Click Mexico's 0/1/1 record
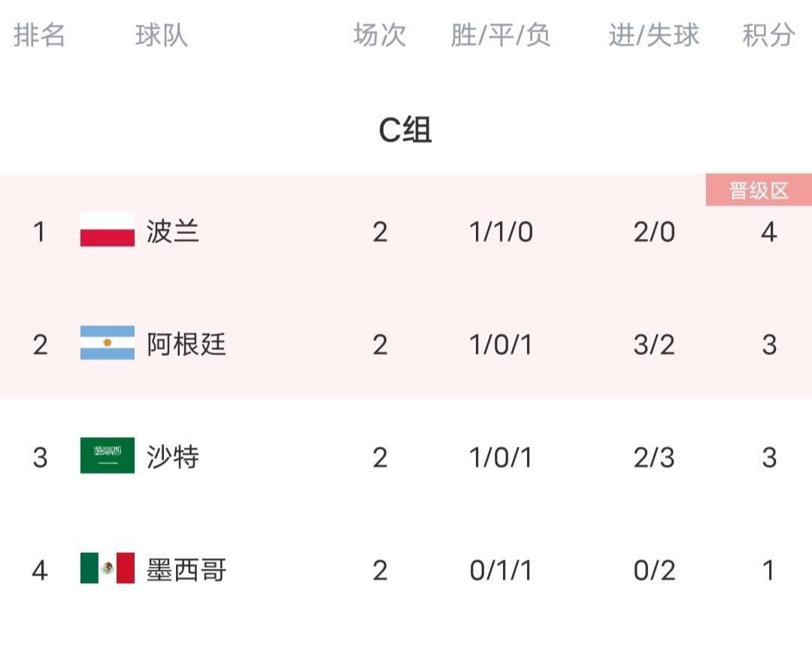 (x=501, y=571)
